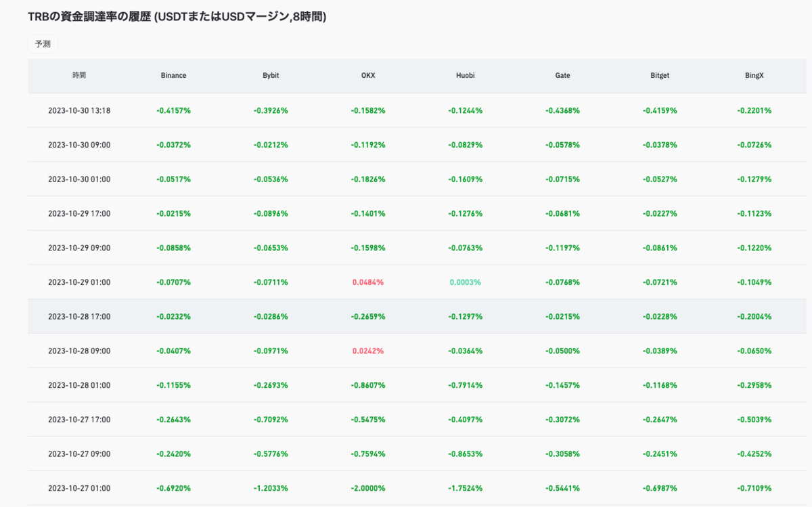Click the 予測 button

(43, 44)
